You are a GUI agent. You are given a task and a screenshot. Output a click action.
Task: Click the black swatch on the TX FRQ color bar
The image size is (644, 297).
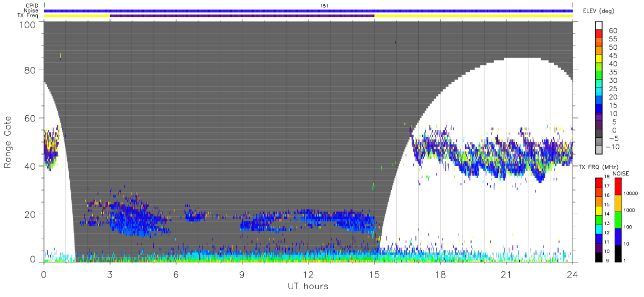[599, 257]
